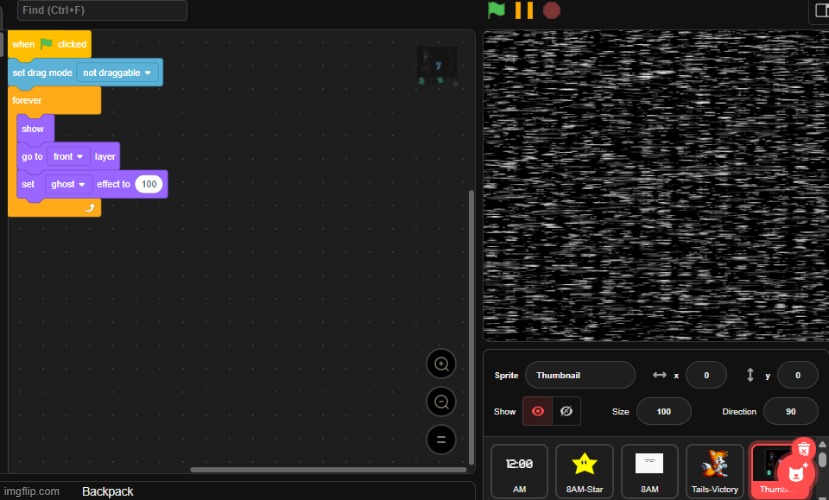The height and width of the screenshot is (500, 829).
Task: Select the 8AM-Star sprite
Action: 584,470
